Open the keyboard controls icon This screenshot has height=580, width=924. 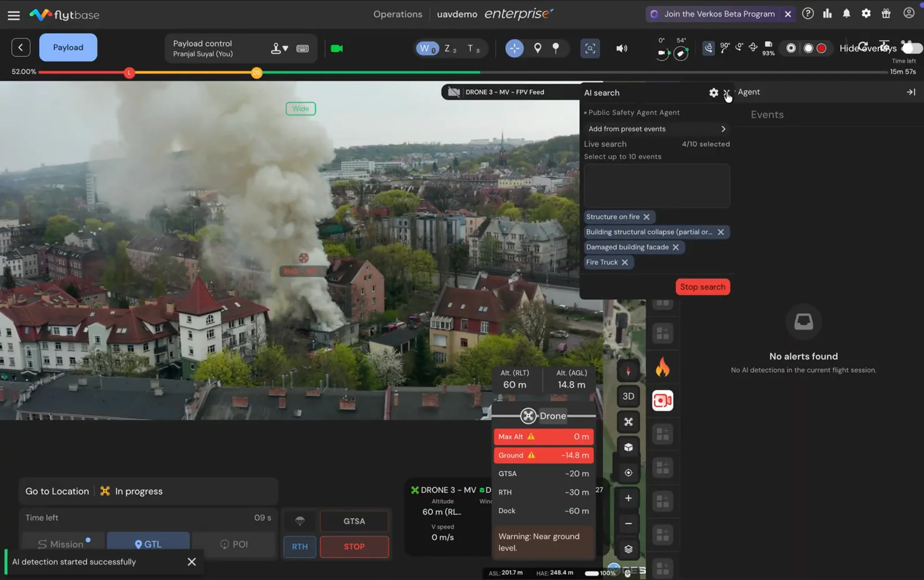click(x=303, y=48)
